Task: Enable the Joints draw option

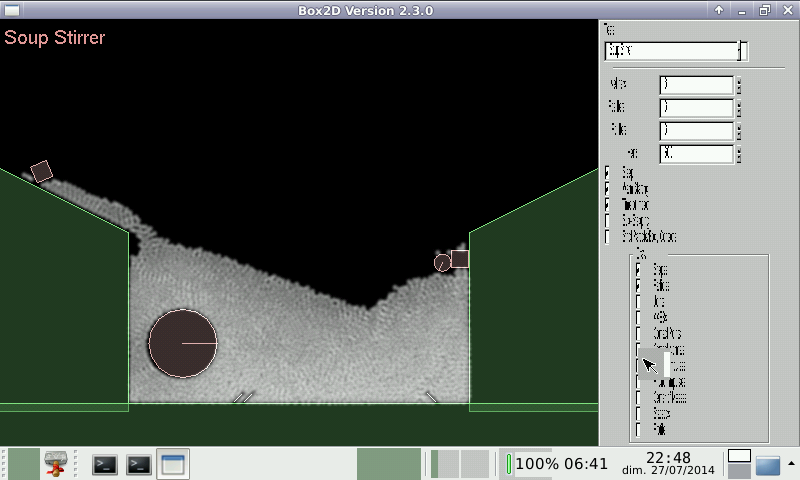Action: pos(639,285)
